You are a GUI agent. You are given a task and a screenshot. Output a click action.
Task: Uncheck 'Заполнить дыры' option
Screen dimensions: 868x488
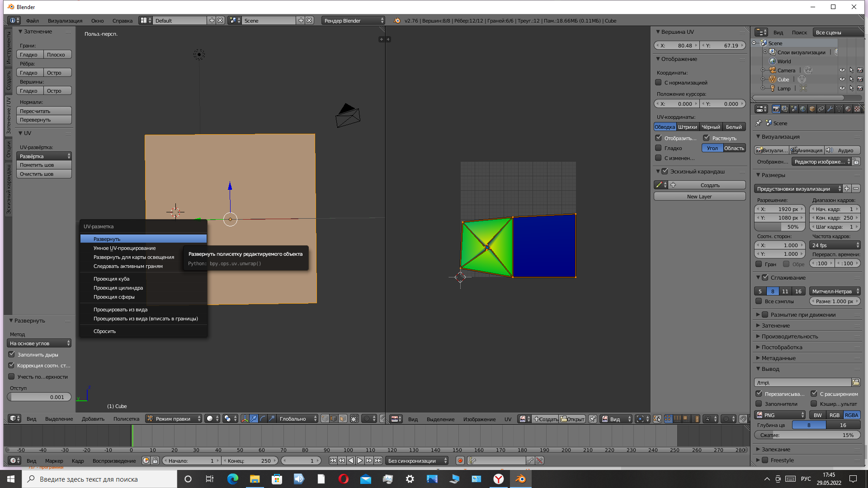click(12, 355)
